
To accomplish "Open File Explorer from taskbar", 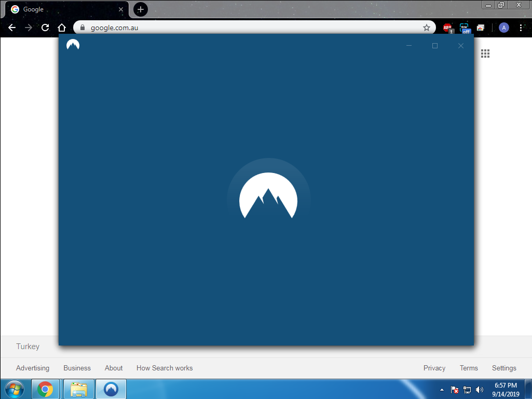I will tap(79, 389).
